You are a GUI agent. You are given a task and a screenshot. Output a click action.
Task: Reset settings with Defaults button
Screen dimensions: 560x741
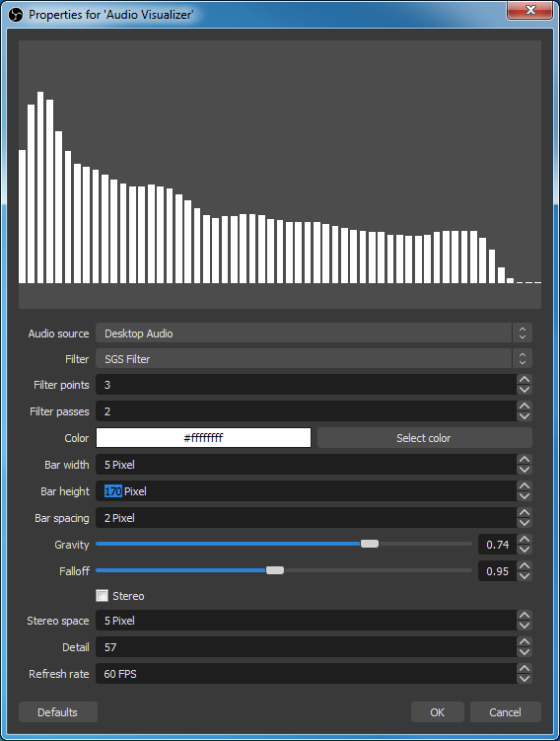58,712
